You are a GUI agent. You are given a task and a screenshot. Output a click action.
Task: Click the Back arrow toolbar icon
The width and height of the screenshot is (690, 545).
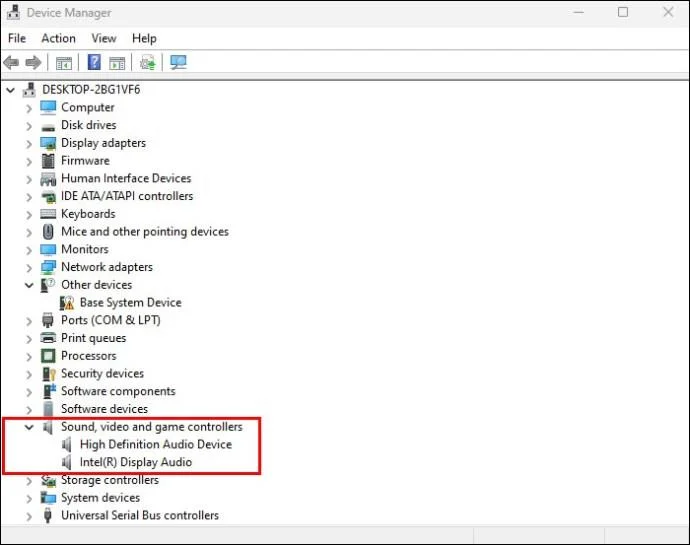coord(11,63)
